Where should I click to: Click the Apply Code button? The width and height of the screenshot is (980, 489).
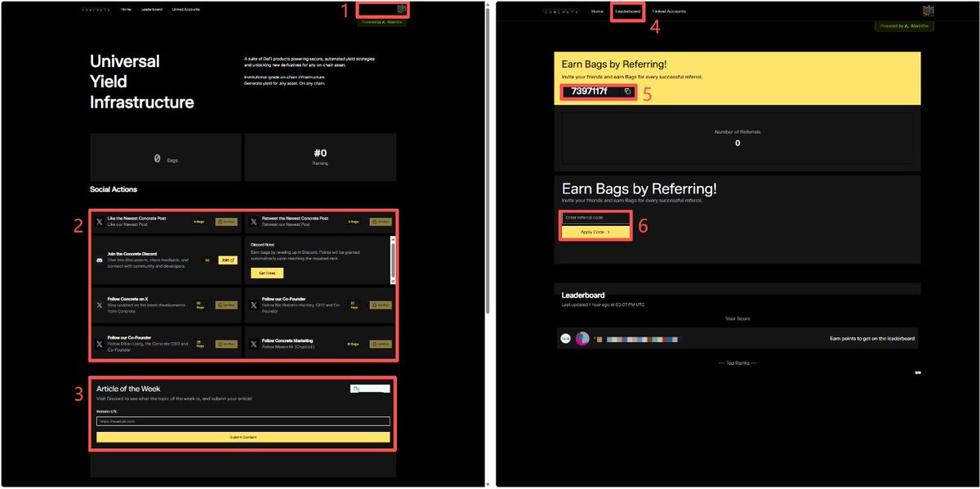coord(596,232)
